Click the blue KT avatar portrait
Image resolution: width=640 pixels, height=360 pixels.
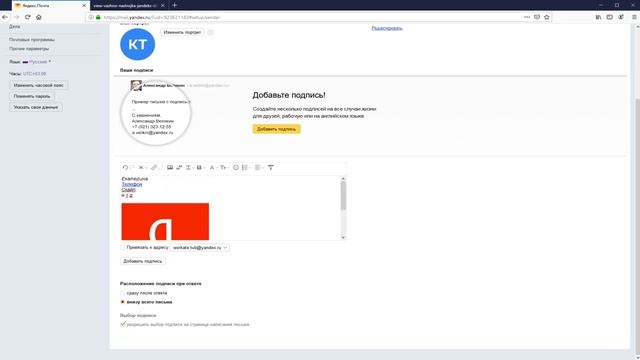pyautogui.click(x=138, y=44)
